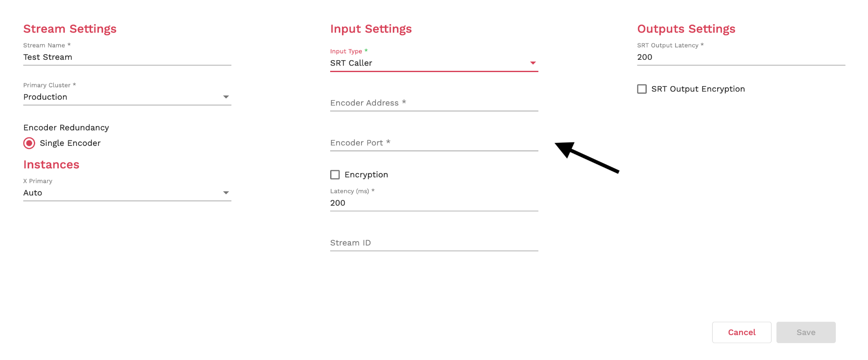Viewport: 868px width, 360px height.
Task: Click the Single Encoder label text
Action: pos(70,143)
